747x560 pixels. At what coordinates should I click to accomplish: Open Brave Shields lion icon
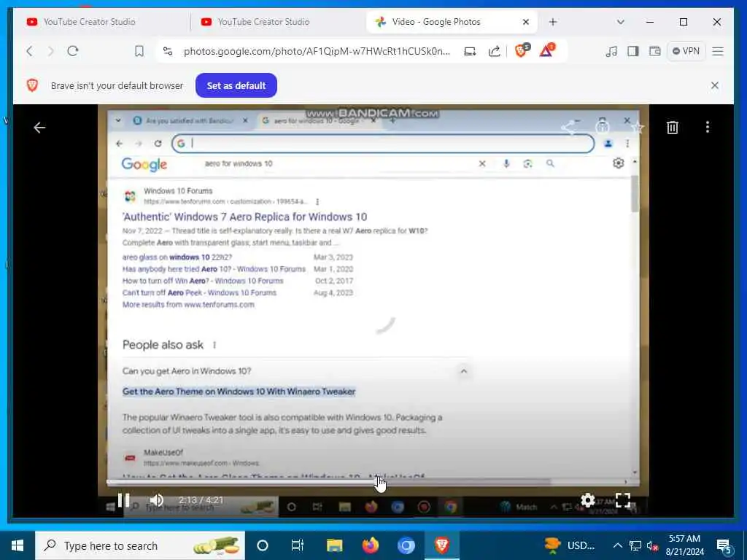[x=522, y=50]
